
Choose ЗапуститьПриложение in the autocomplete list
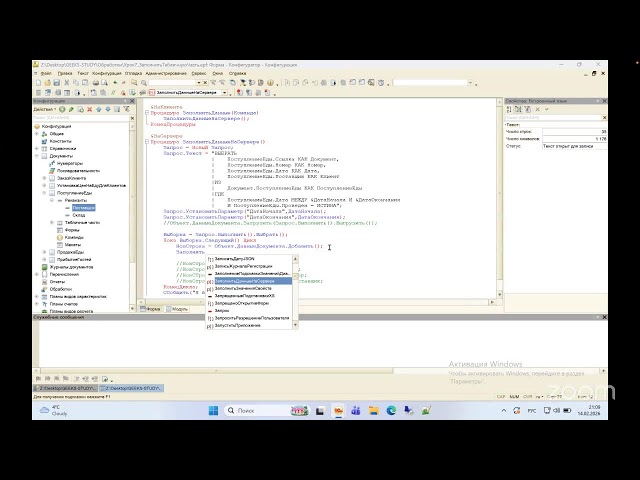click(249, 326)
